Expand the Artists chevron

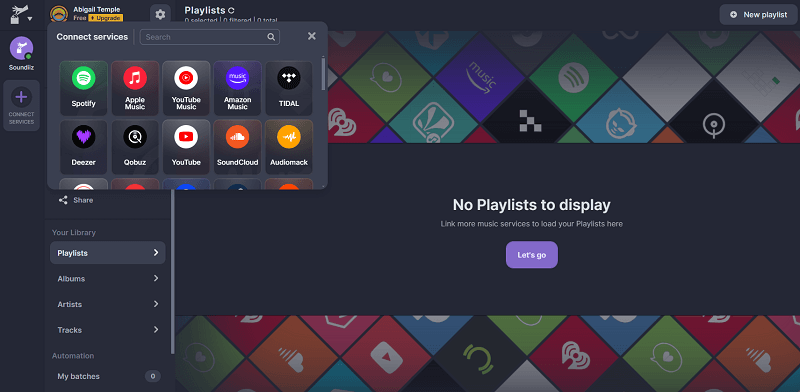click(156, 304)
